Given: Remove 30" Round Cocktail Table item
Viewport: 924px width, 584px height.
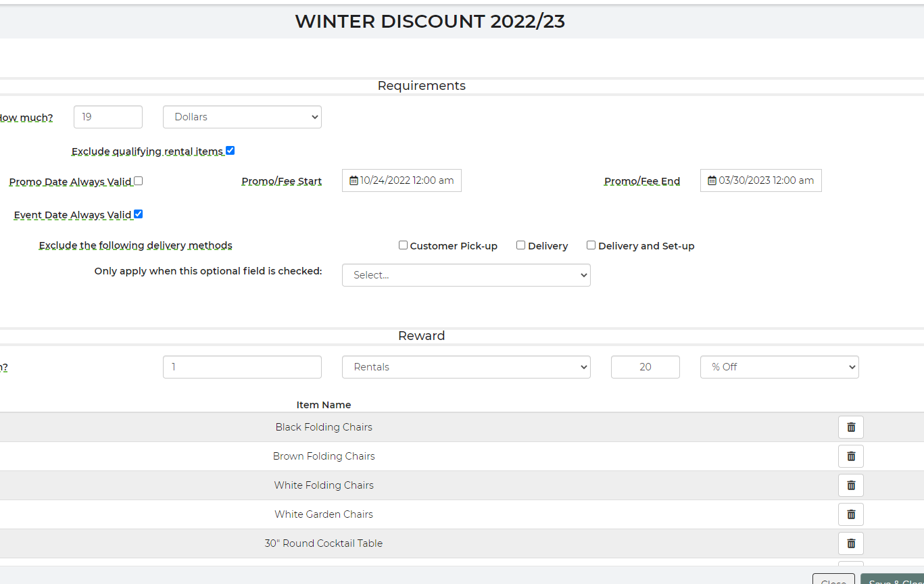Looking at the screenshot, I should [850, 543].
